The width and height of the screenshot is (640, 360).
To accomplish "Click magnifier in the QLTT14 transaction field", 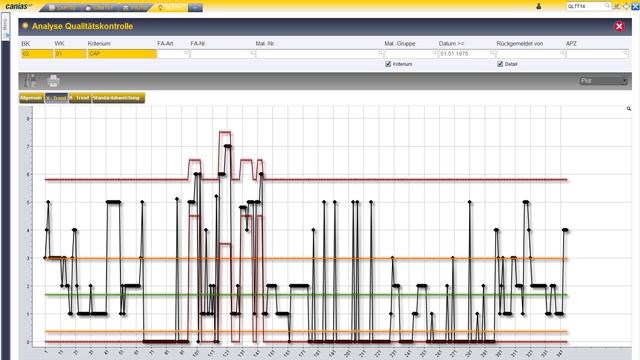I will point(607,6).
